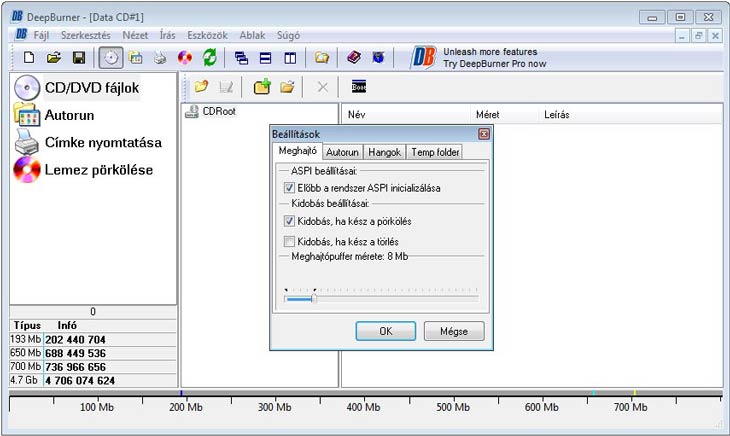Open the Súgó menu
730x436 pixels.
click(x=288, y=35)
